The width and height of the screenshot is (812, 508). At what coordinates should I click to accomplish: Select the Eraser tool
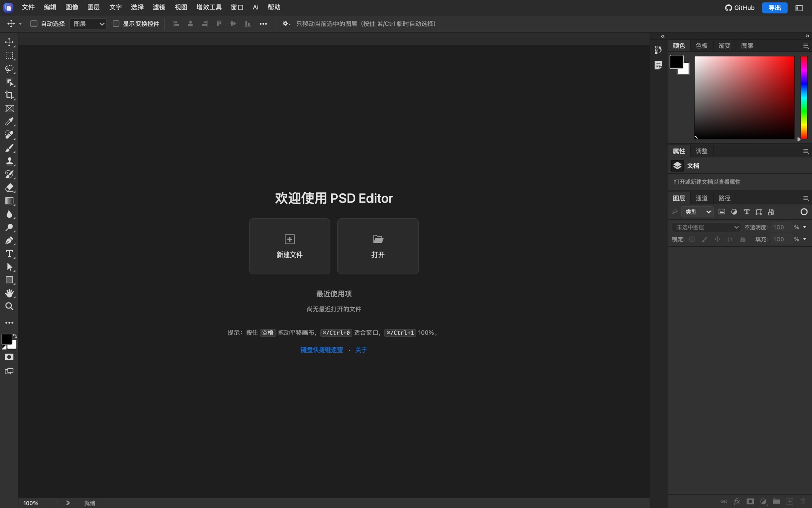click(x=9, y=187)
